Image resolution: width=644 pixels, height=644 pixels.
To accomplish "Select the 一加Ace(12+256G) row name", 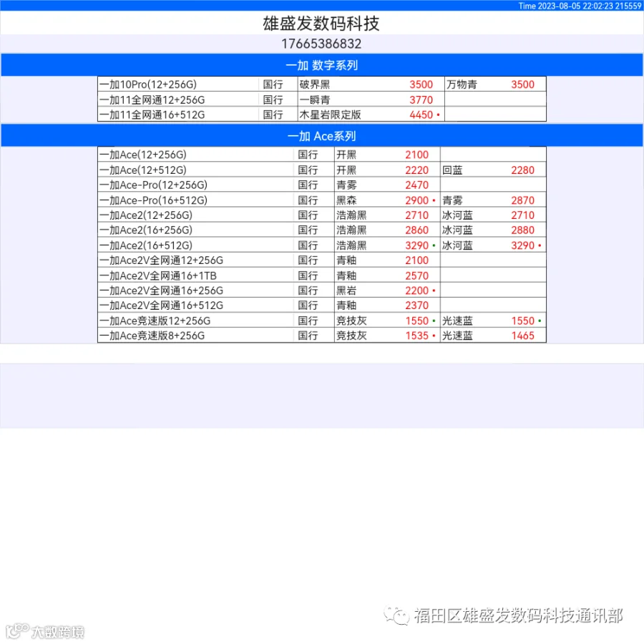I will (x=143, y=155).
